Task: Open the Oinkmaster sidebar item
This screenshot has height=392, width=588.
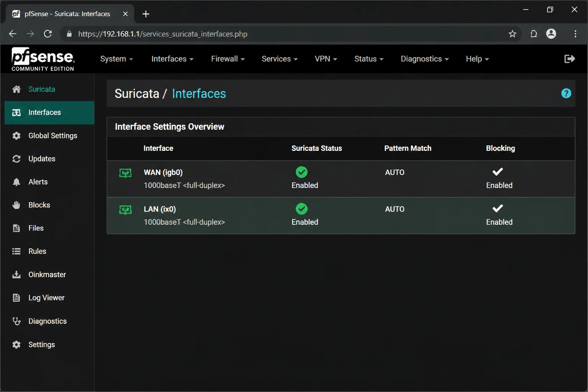Action: coord(49,274)
